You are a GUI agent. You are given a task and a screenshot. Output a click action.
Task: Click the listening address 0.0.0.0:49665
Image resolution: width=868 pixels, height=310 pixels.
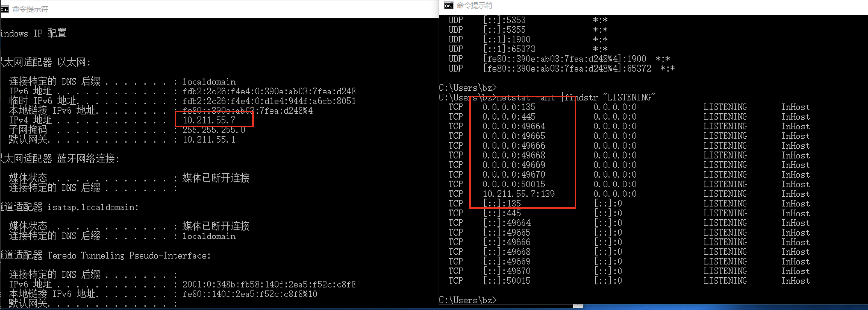tap(514, 136)
